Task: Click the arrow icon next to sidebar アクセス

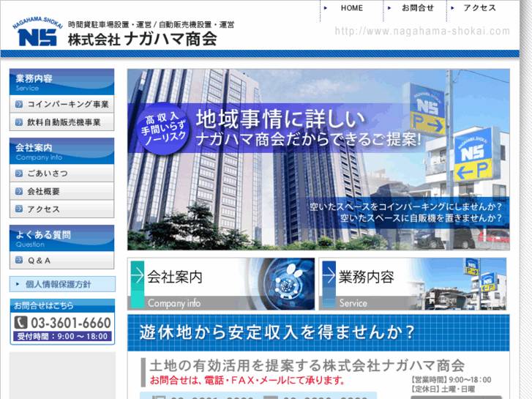Action: click(19, 209)
